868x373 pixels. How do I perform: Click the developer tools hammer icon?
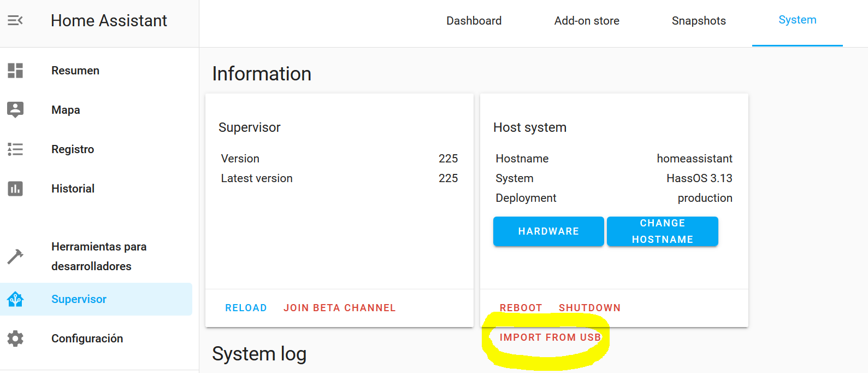tap(15, 257)
